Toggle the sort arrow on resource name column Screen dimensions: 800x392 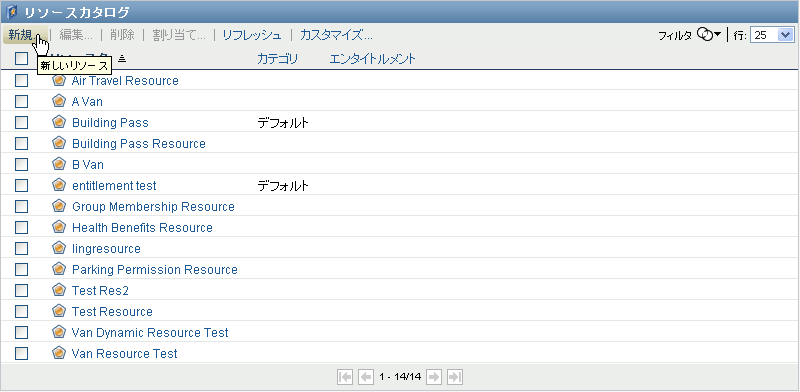[x=121, y=59]
